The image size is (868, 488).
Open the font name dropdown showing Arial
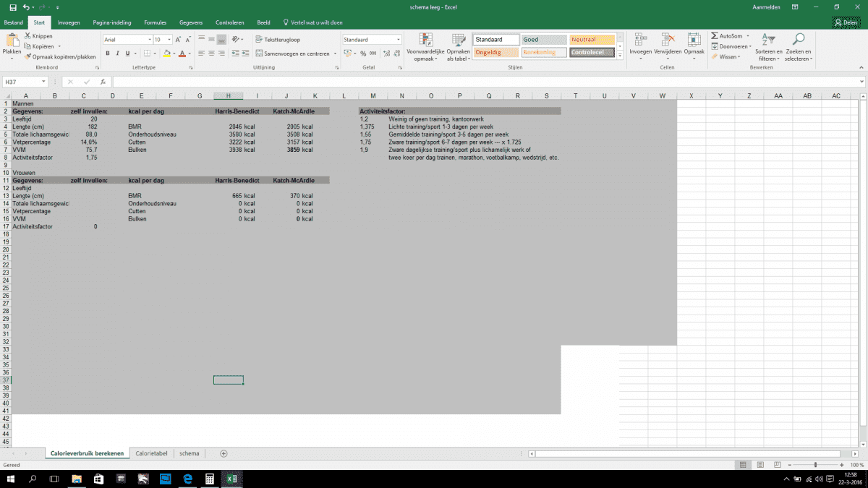(126, 40)
